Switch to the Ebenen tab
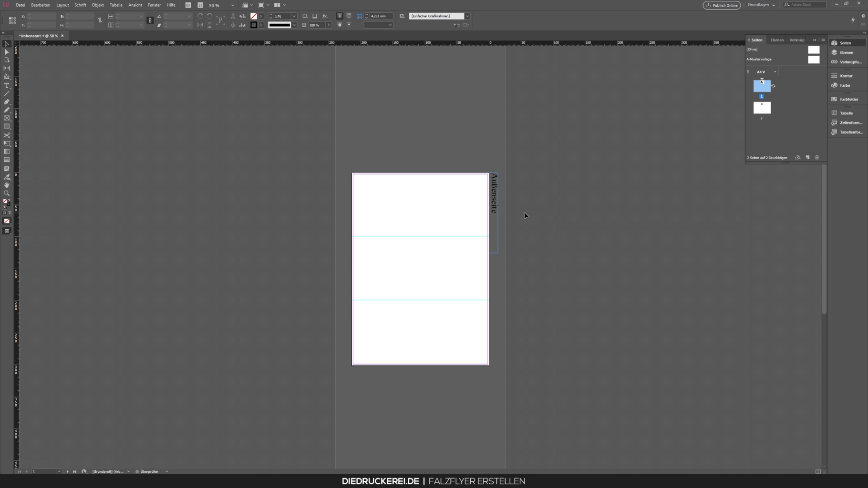This screenshot has width=868, height=488. pyautogui.click(x=777, y=40)
